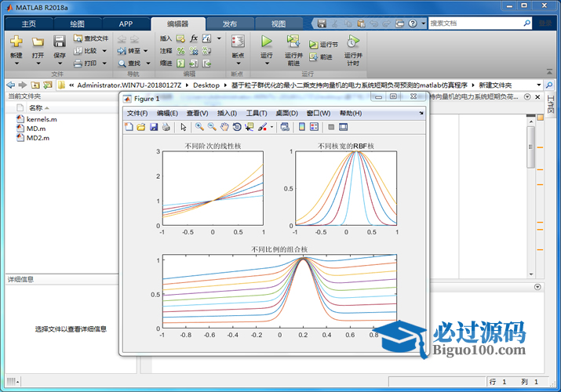Open the 插入(I) menu in Figure 1
561x392 pixels.
click(x=227, y=113)
